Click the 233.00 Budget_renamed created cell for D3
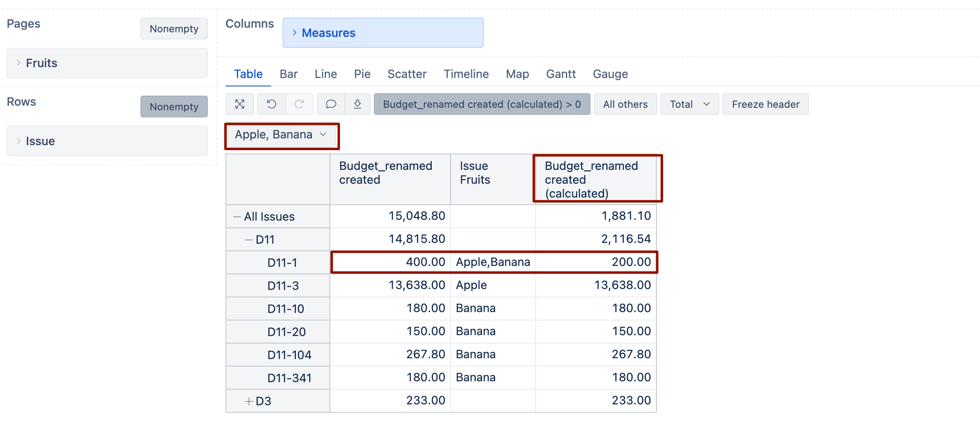980x448 pixels. 390,401
